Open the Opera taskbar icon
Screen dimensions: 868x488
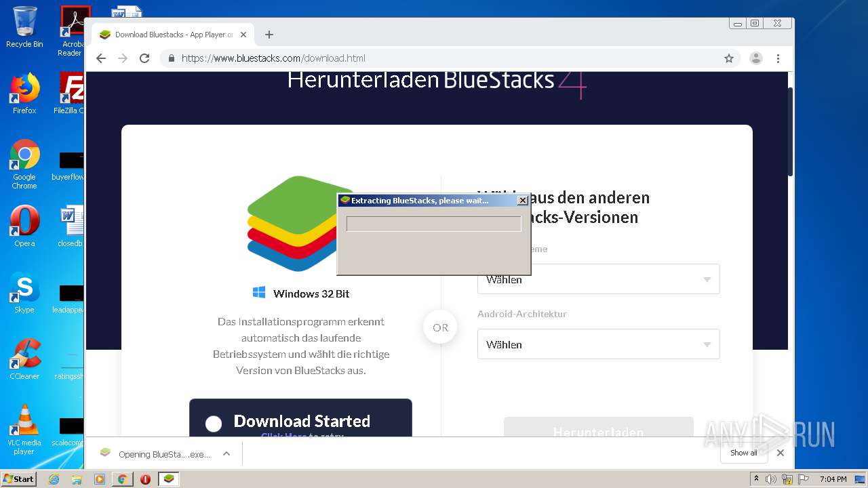point(145,479)
